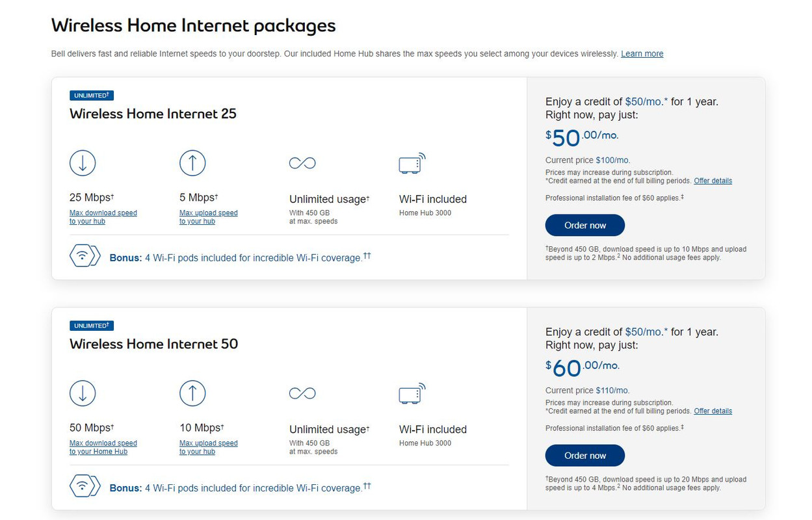812x520 pixels.
Task: Order the Wireless Home Internet 50 package
Action: click(585, 455)
